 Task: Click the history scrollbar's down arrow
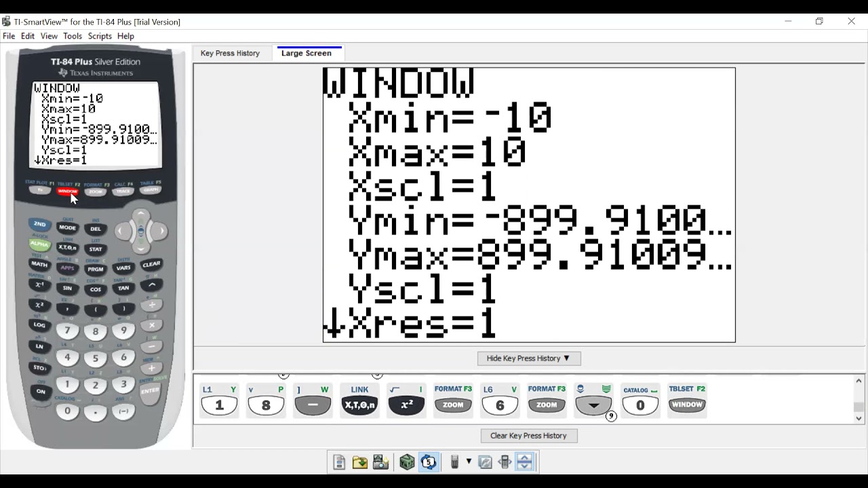pyautogui.click(x=859, y=418)
